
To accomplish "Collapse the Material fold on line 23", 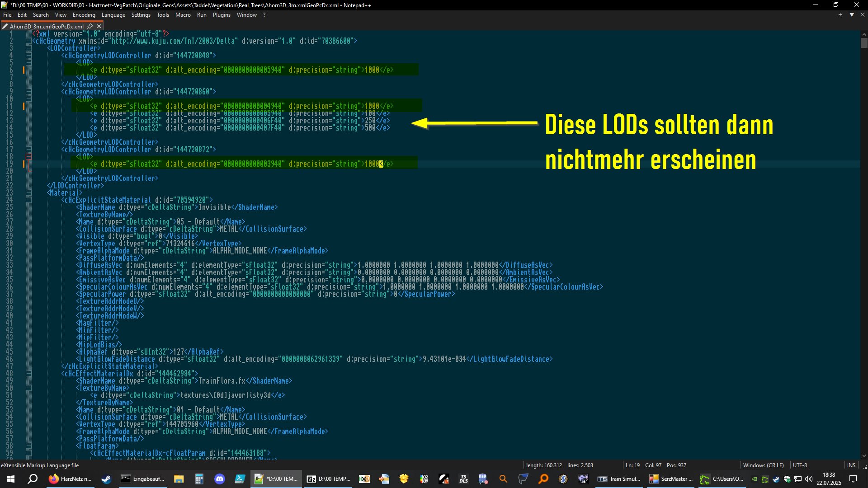I will pos(28,193).
